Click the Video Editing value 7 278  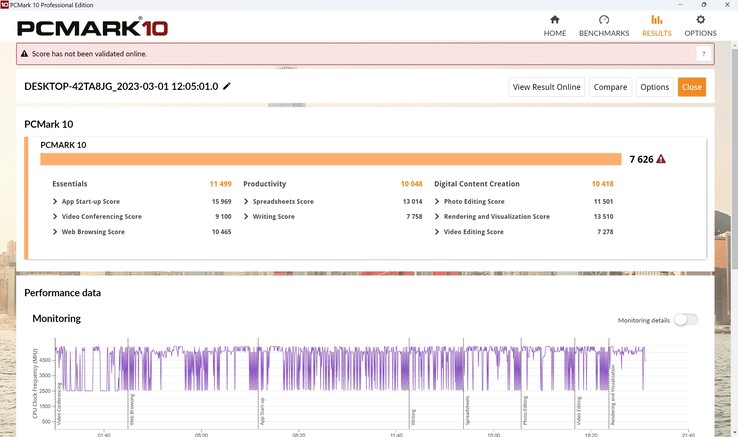click(x=605, y=232)
